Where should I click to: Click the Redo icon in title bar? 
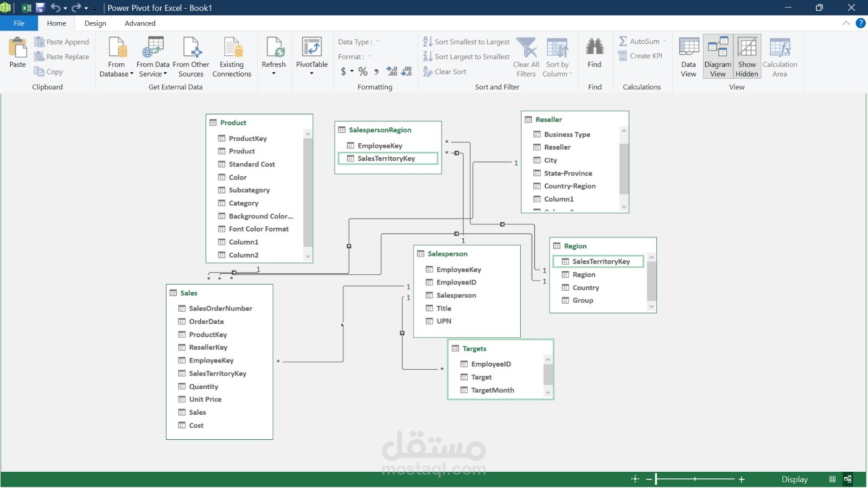[x=76, y=8]
